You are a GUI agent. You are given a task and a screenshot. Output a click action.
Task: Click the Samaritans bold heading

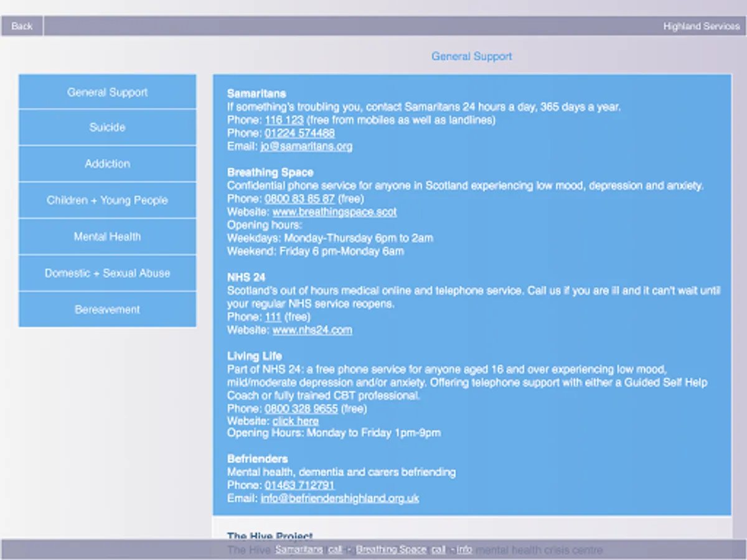(256, 94)
